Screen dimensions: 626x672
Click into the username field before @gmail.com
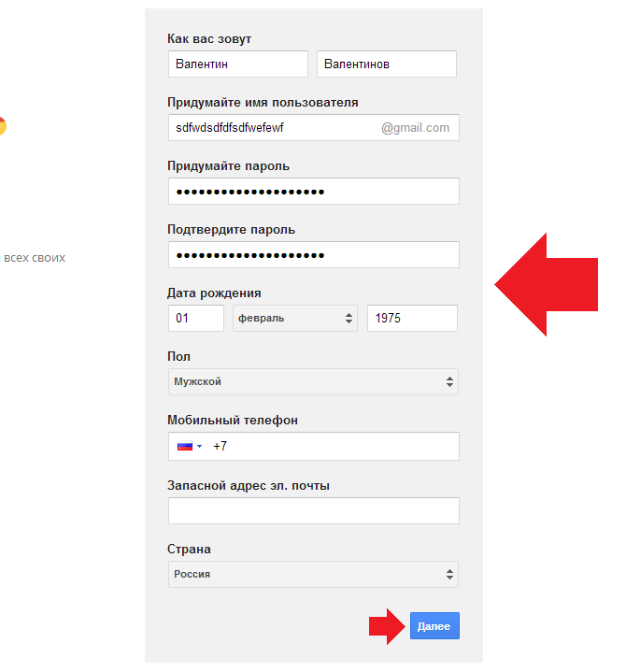(271, 128)
